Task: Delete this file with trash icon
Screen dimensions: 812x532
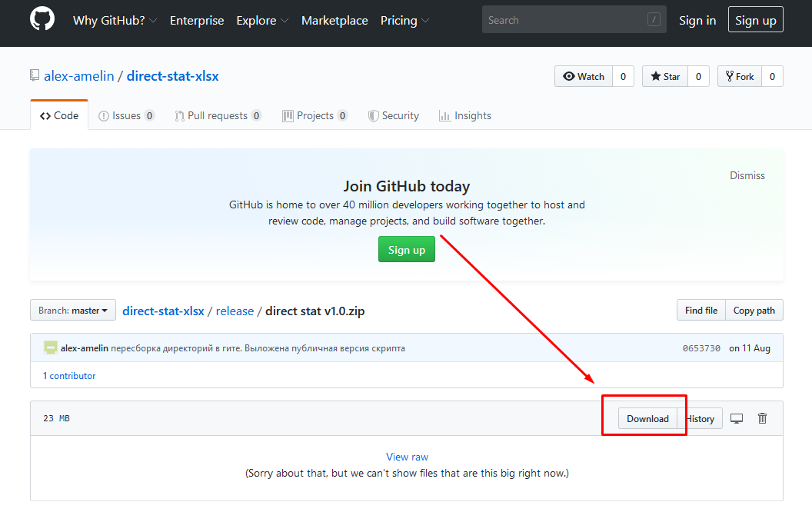Action: coord(762,418)
